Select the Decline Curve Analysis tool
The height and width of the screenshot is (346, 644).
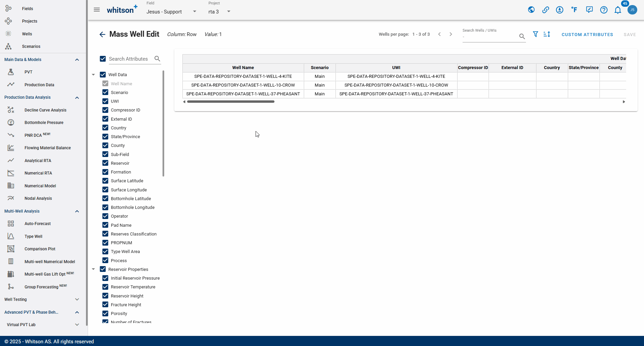coord(46,110)
